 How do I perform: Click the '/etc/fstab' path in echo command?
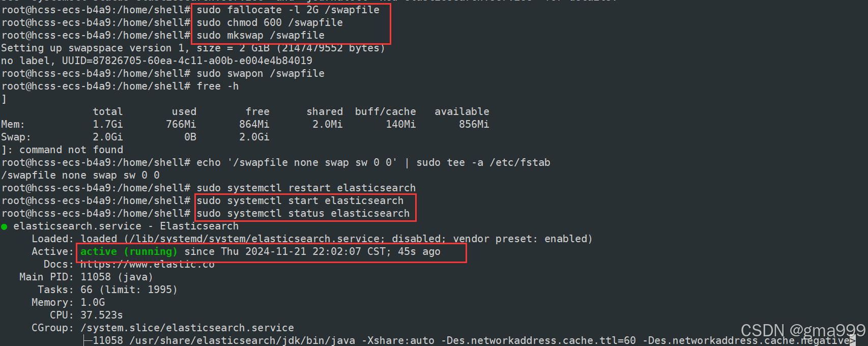tap(520, 162)
